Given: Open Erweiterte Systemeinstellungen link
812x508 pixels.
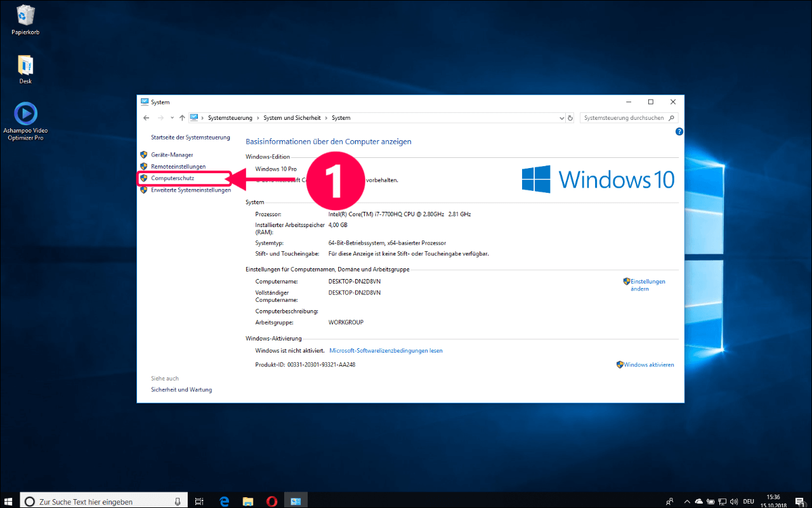Looking at the screenshot, I should tap(191, 190).
